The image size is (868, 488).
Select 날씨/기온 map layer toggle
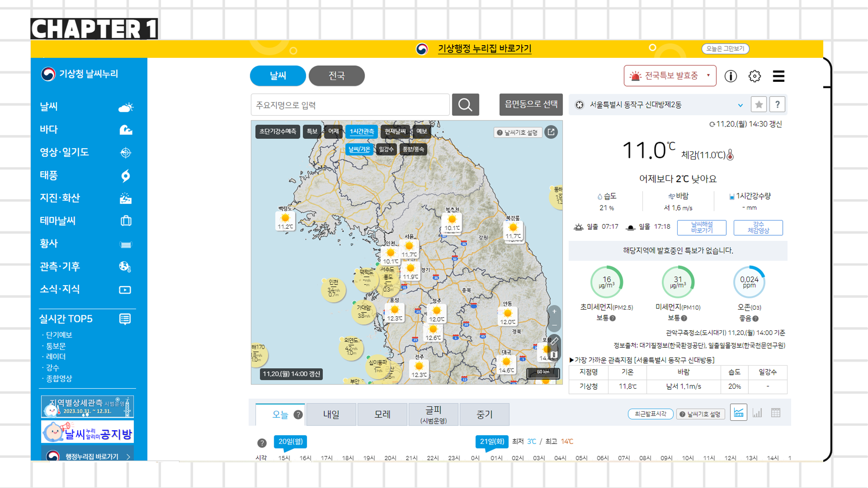point(359,149)
